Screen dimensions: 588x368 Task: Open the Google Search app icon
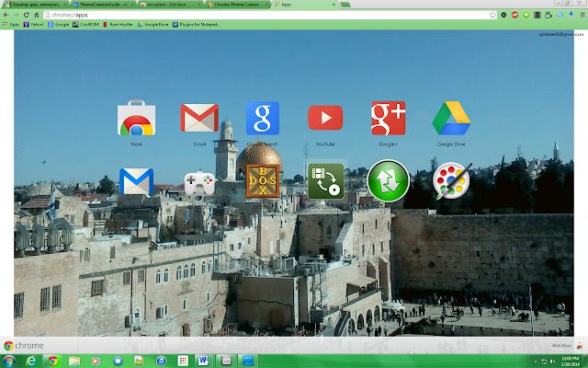tap(263, 118)
